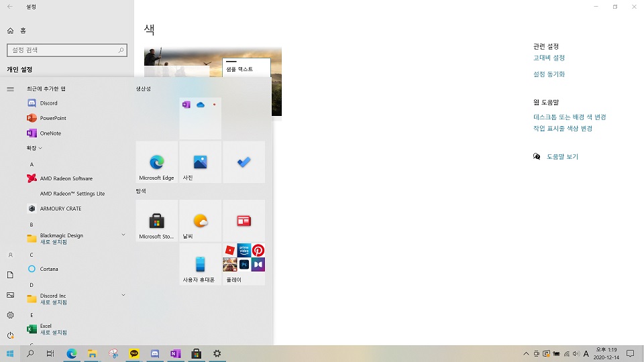The image size is (644, 362).
Task: Click letter D group header
Action: [x=32, y=286]
